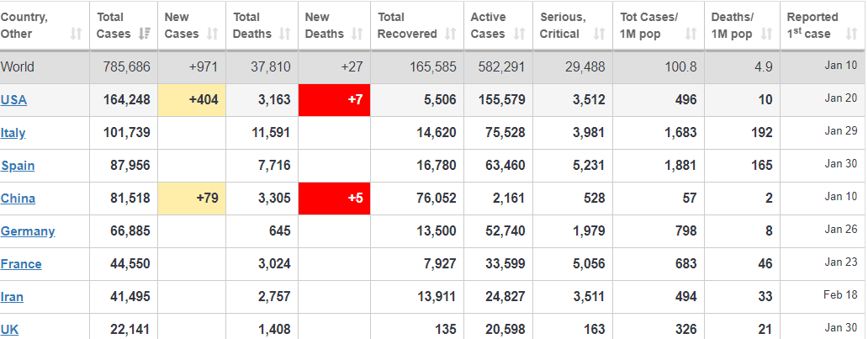Sort Total Recovered column via arrows

[451, 34]
